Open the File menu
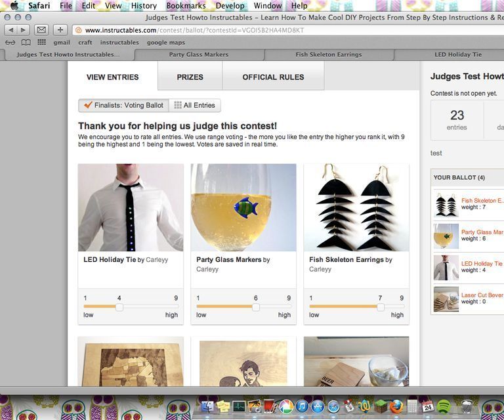504x420 pixels. pos(66,5)
